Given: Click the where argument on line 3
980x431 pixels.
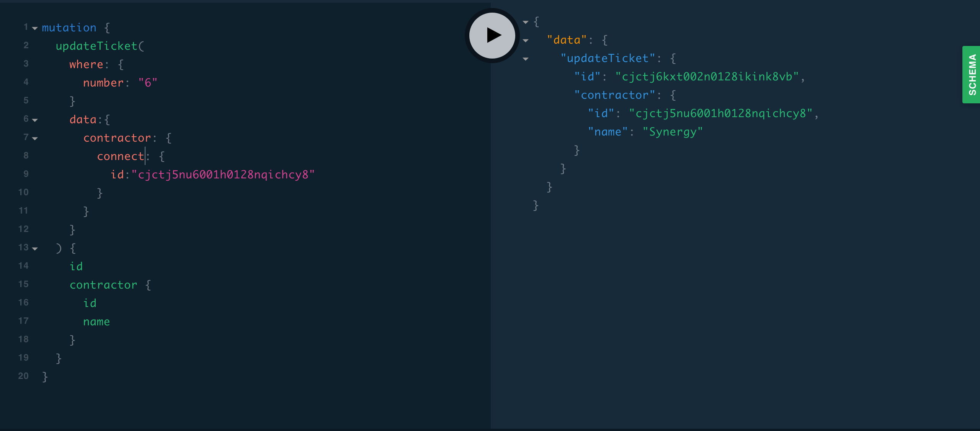Looking at the screenshot, I should (x=86, y=65).
